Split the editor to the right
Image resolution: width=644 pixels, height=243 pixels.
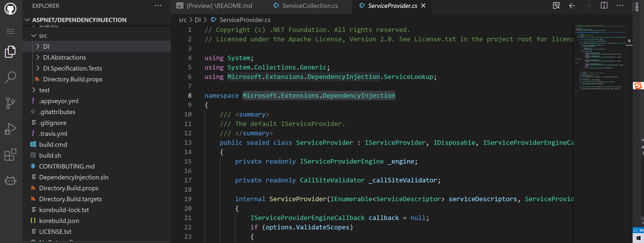[x=604, y=5]
